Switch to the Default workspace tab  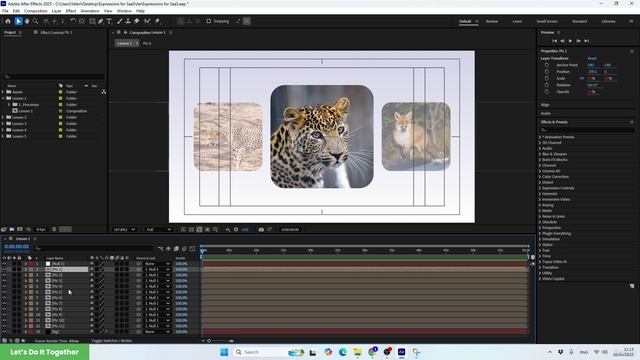coord(465,21)
